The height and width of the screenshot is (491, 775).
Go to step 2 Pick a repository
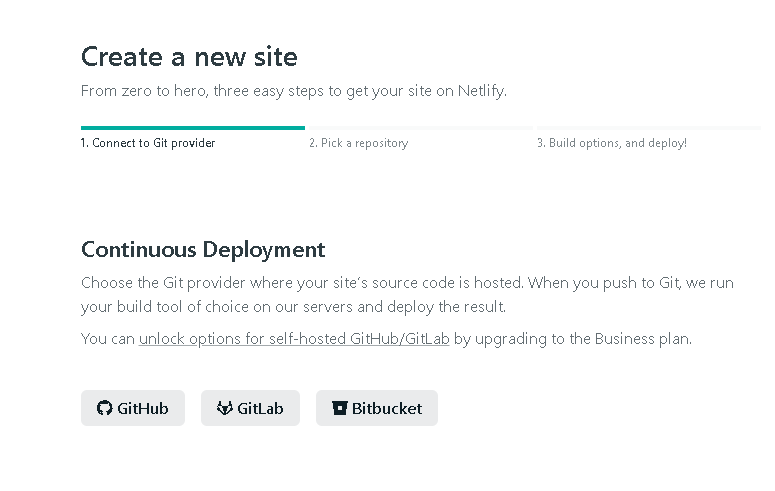point(358,143)
